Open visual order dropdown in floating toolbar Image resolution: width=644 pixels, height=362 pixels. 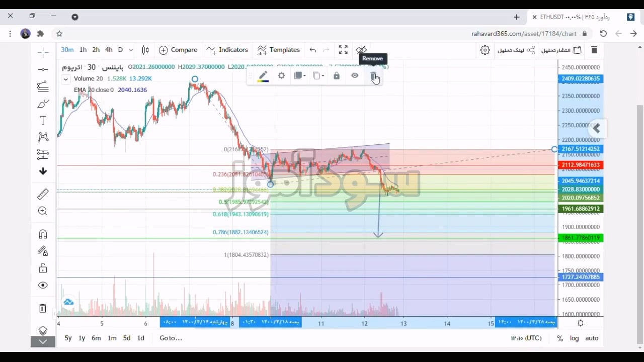[x=300, y=75]
